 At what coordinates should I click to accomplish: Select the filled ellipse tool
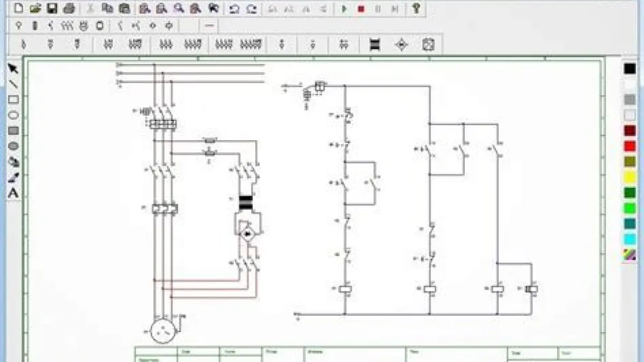pos(13,146)
